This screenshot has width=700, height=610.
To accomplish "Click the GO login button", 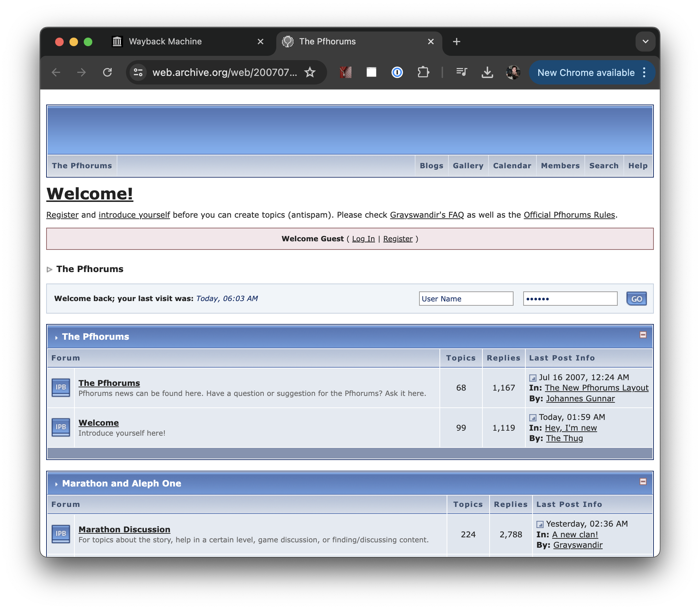I will (x=637, y=299).
